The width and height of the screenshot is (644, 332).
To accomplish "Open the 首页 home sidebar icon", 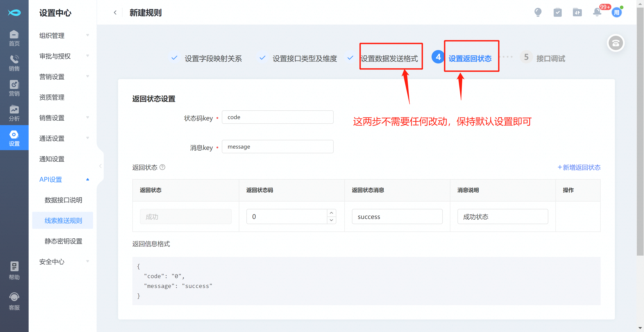I will click(x=14, y=38).
